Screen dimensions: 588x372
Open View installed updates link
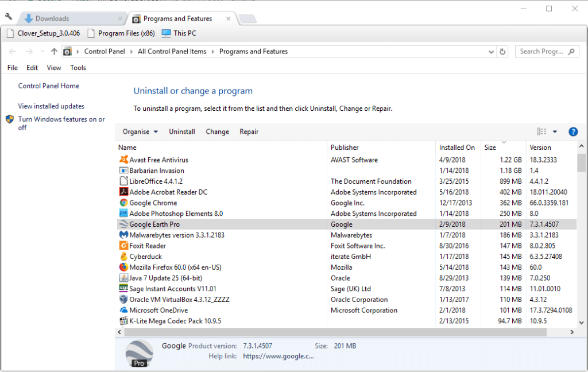51,106
